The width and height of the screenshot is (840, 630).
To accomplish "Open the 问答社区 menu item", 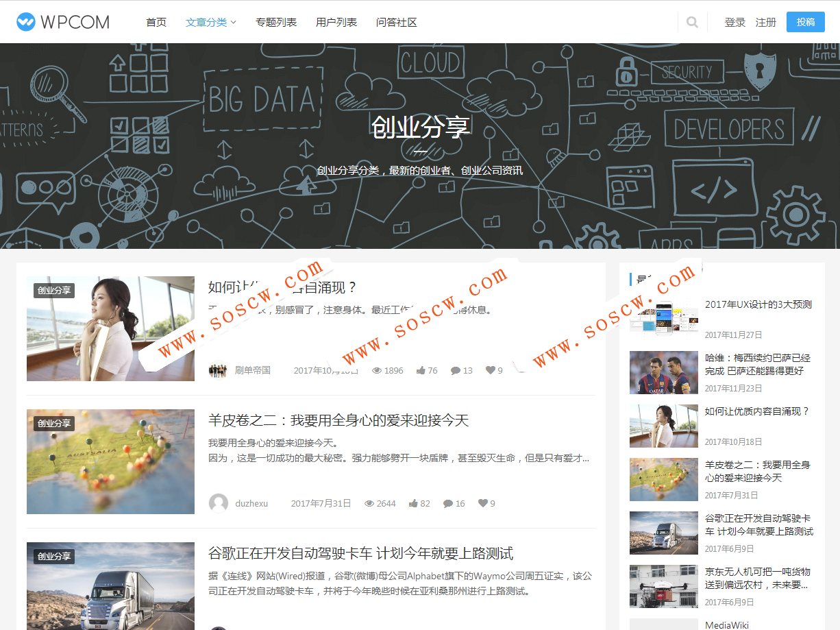I will coord(397,22).
